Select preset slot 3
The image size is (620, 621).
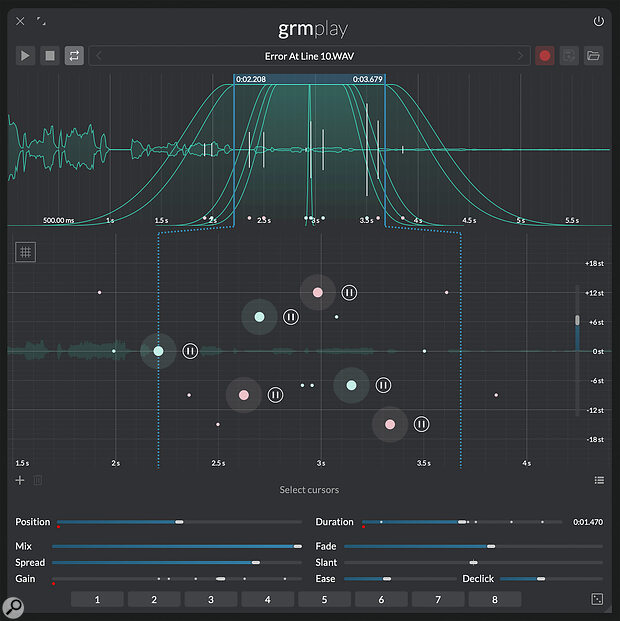tap(211, 599)
